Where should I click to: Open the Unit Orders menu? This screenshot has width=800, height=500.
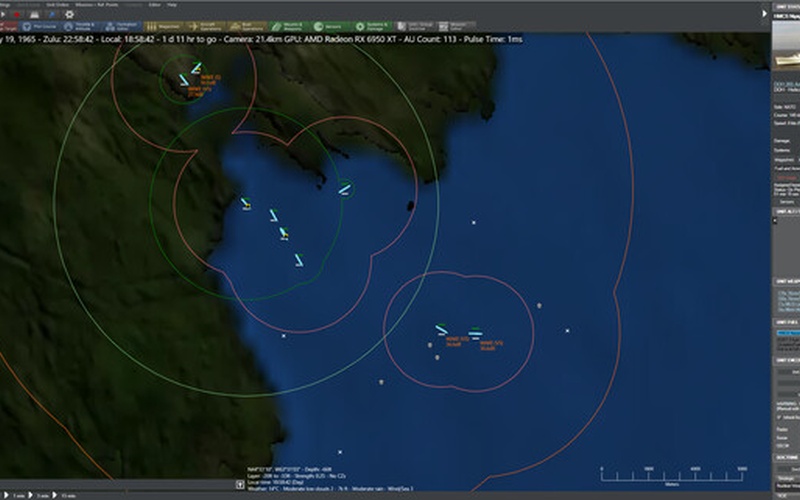pyautogui.click(x=57, y=5)
